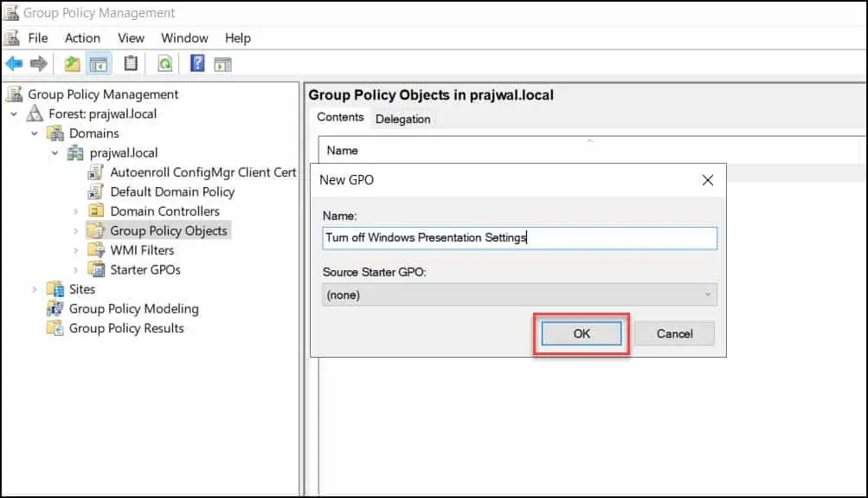Screen dimensions: 868x498
Task: Click Cancel in New GPO dialog
Action: pyautogui.click(x=674, y=333)
